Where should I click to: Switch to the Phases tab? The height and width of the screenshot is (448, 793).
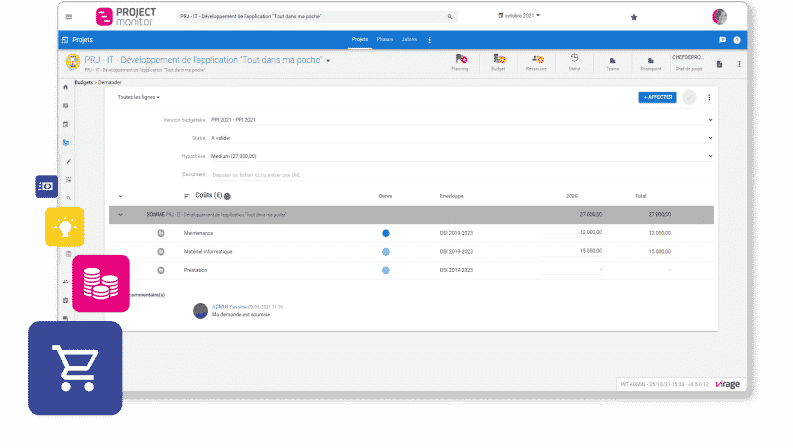click(x=385, y=39)
